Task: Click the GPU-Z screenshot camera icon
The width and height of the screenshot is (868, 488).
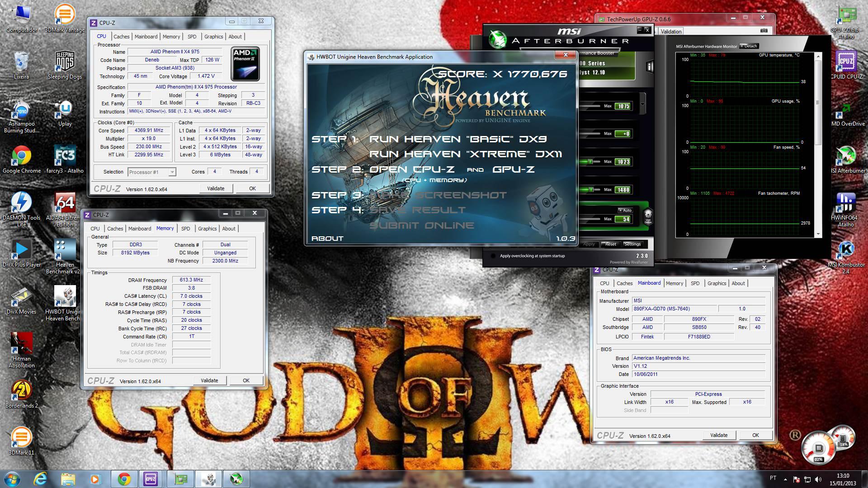Action: 764,31
